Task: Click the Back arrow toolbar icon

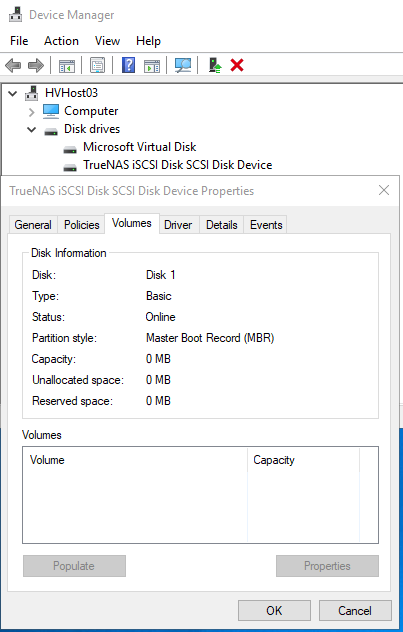Action: click(x=13, y=65)
